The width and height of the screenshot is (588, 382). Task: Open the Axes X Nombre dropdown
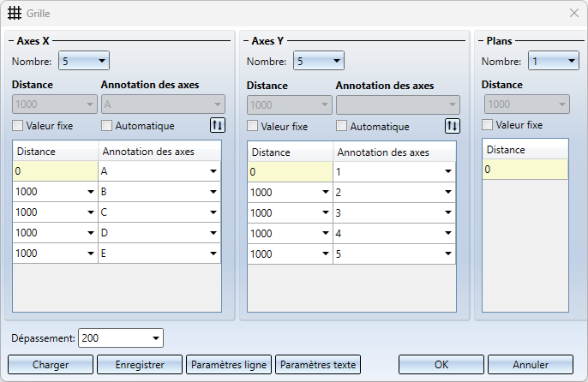pos(84,61)
